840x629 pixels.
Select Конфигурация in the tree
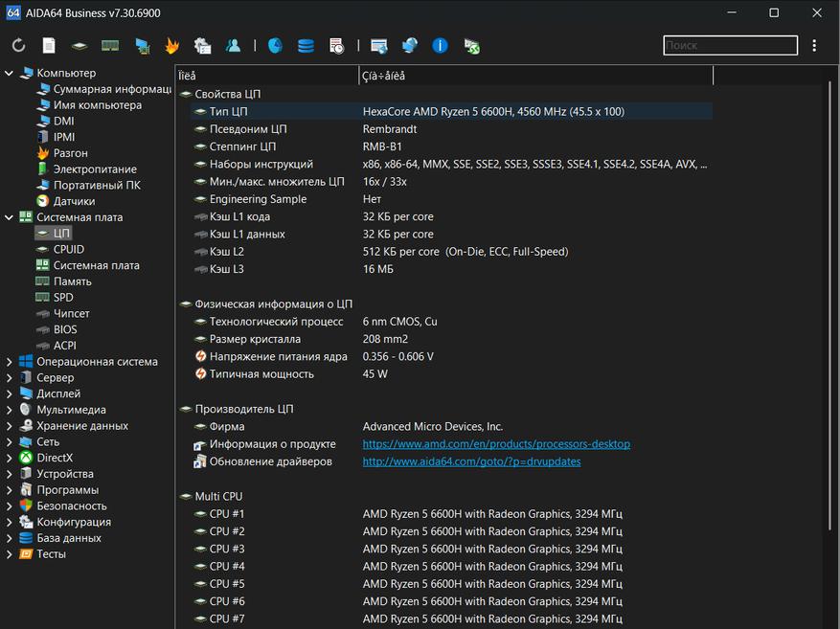(65, 522)
